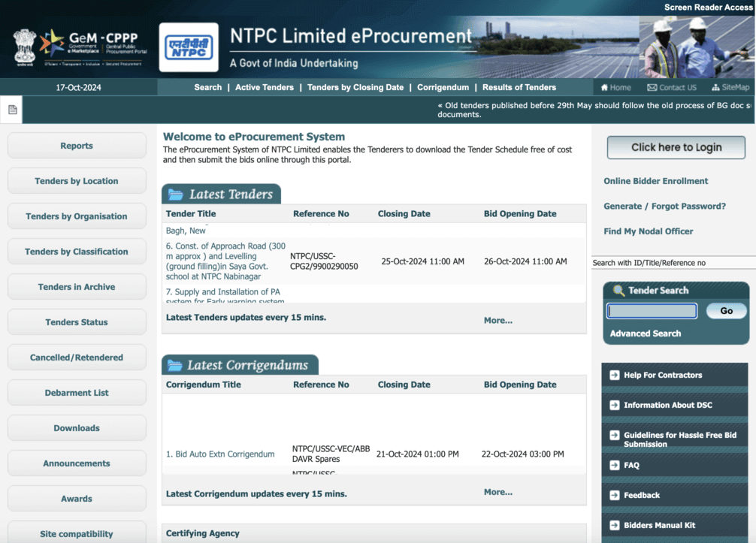756x543 pixels.
Task: Click here to Login button
Action: (x=675, y=147)
